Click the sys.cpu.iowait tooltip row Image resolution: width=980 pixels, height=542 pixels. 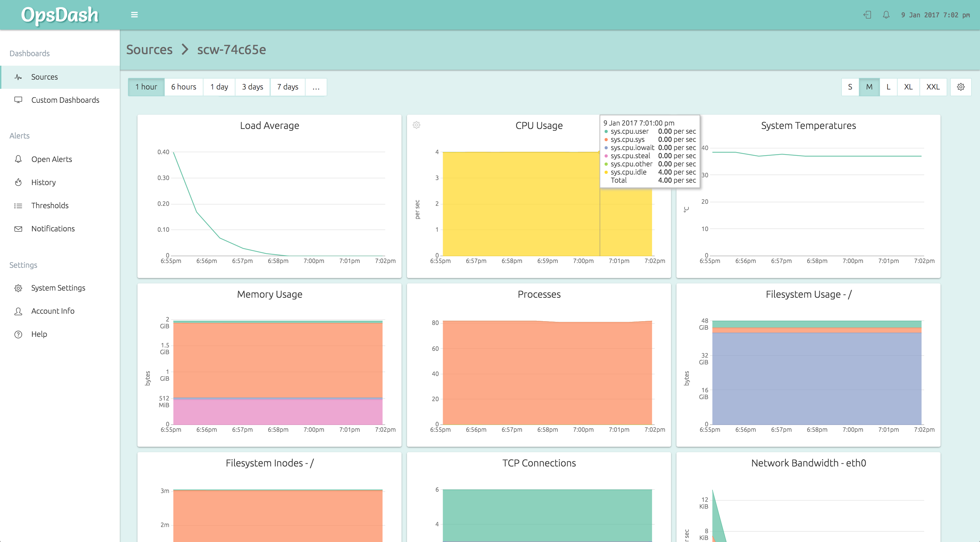[650, 148]
